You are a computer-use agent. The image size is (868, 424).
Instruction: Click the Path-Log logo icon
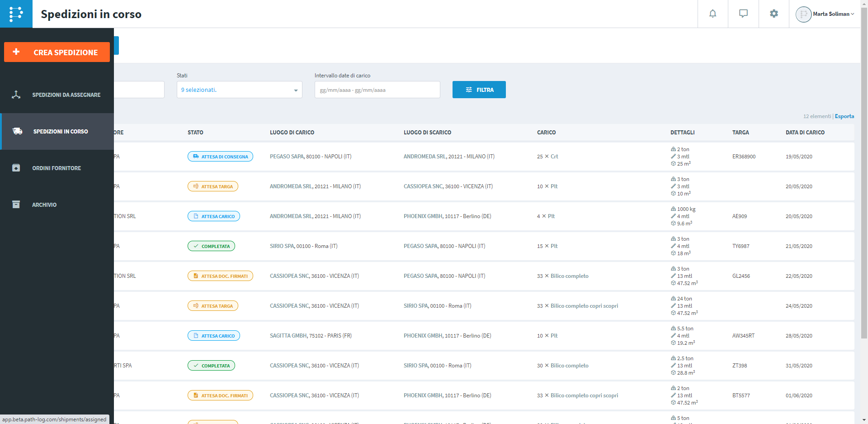16,14
